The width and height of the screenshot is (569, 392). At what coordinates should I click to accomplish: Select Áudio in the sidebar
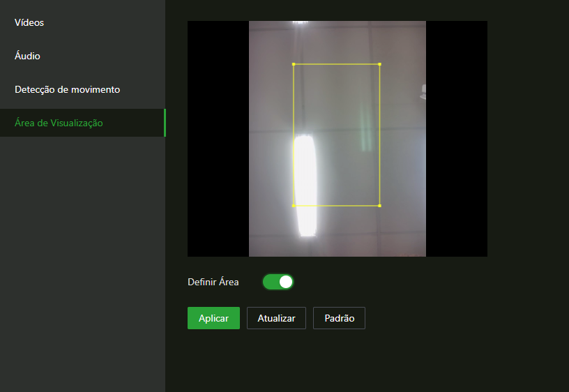pyautogui.click(x=27, y=56)
